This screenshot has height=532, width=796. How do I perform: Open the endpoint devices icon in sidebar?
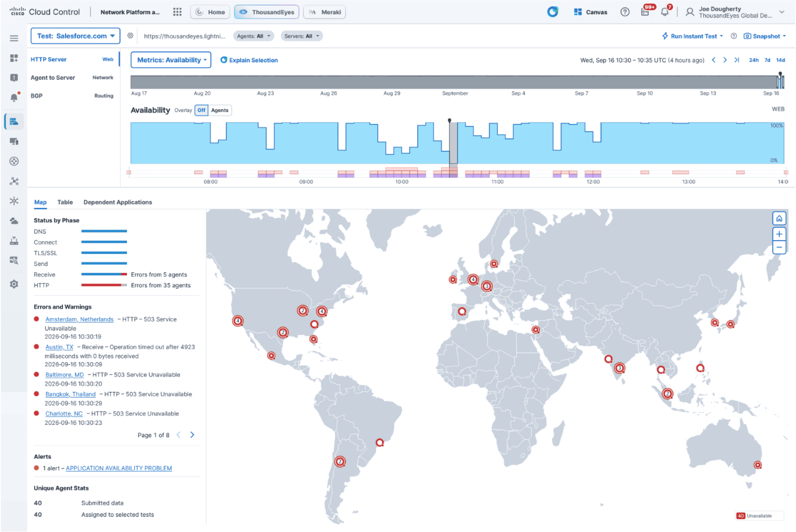14,142
